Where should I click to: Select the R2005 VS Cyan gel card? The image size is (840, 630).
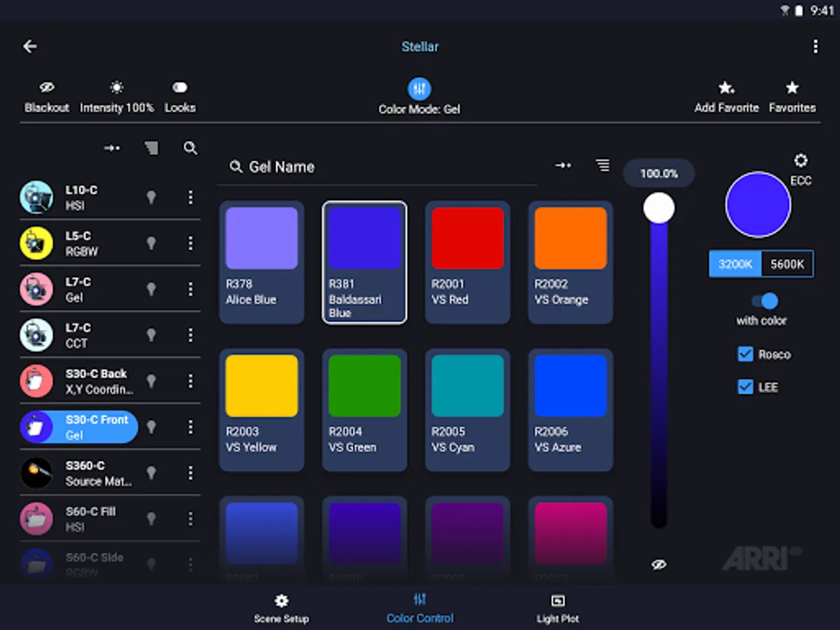coord(468,410)
